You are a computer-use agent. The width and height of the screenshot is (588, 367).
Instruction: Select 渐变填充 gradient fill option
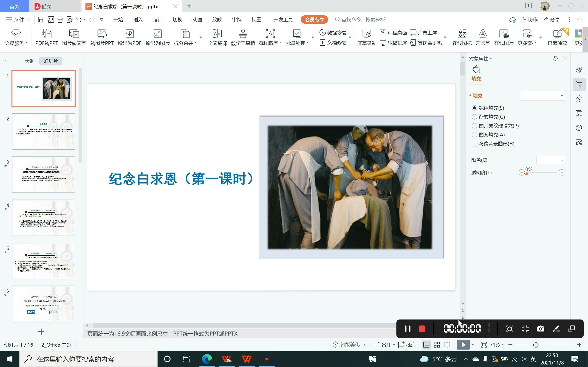click(474, 117)
